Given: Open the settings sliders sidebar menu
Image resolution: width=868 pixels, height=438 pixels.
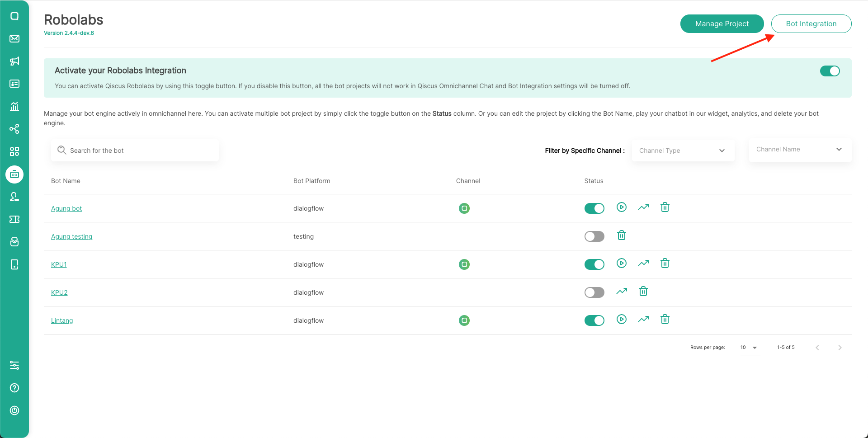Looking at the screenshot, I should (14, 365).
